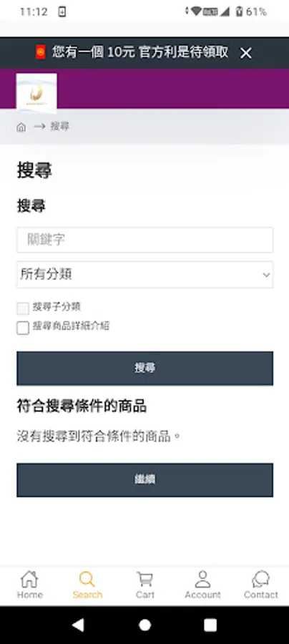
Task: Tap the red packet icon in banner
Action: coord(41,52)
